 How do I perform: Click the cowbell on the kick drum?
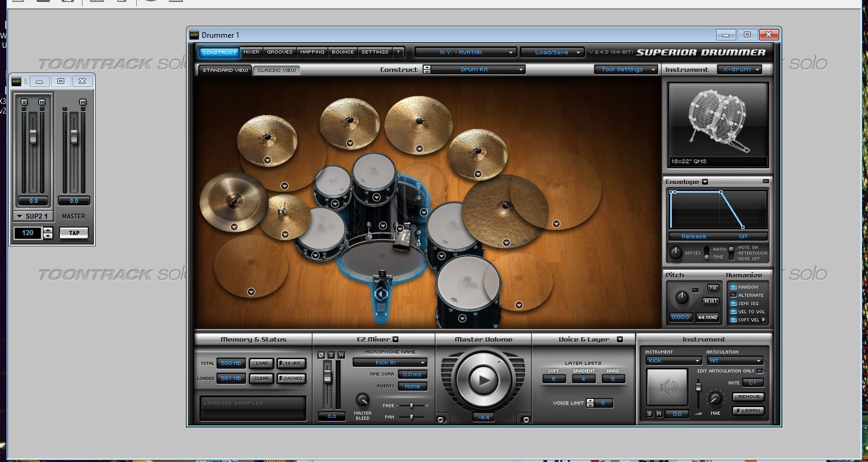[x=402, y=239]
